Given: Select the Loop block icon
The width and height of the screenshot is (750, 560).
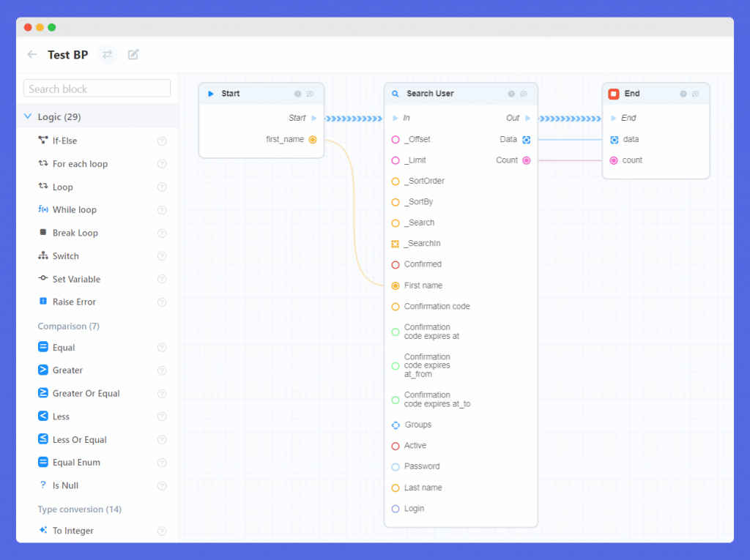Looking at the screenshot, I should 43,186.
